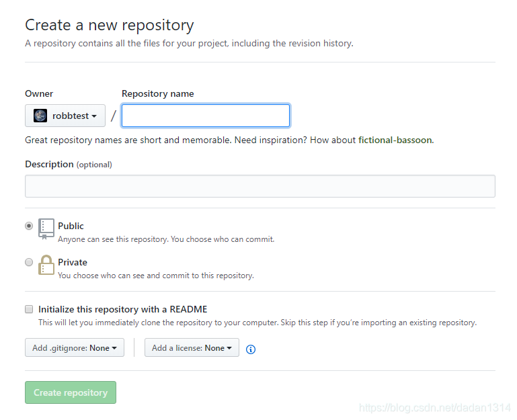This screenshot has width=517, height=420.
Task: Click the Create a new repository heading
Action: coord(110,26)
